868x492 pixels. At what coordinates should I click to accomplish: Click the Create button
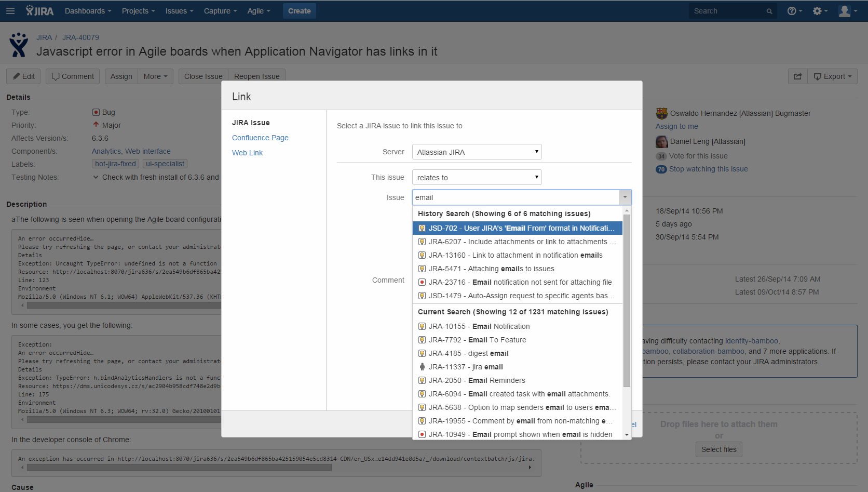pyautogui.click(x=300, y=11)
